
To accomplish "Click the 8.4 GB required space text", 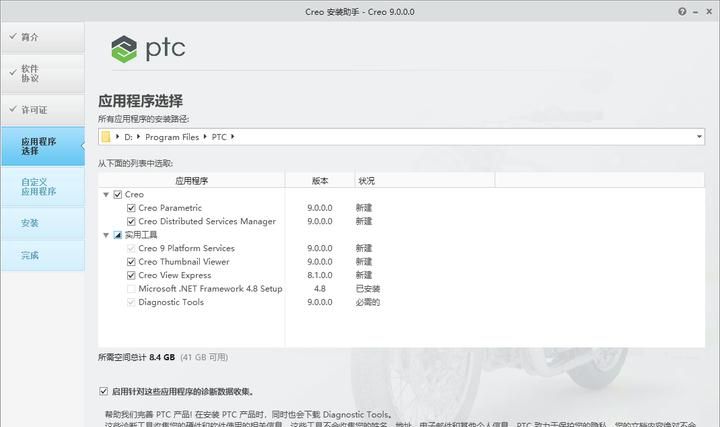I will 162,357.
